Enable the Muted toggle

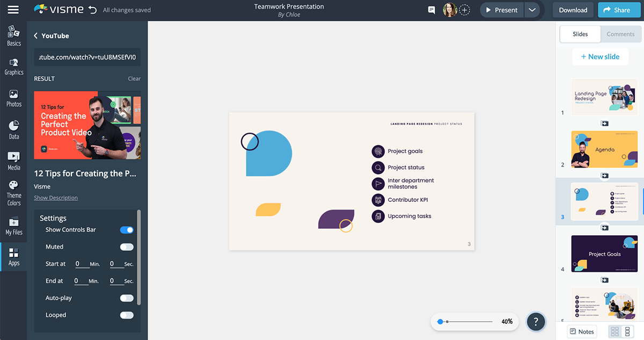click(x=127, y=247)
